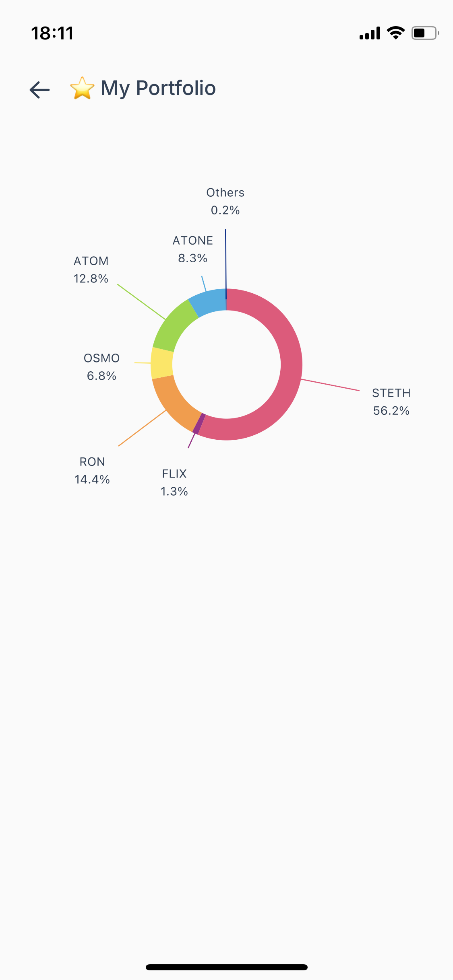
Task: Select the yellow OSMO chart slice
Action: [x=162, y=363]
